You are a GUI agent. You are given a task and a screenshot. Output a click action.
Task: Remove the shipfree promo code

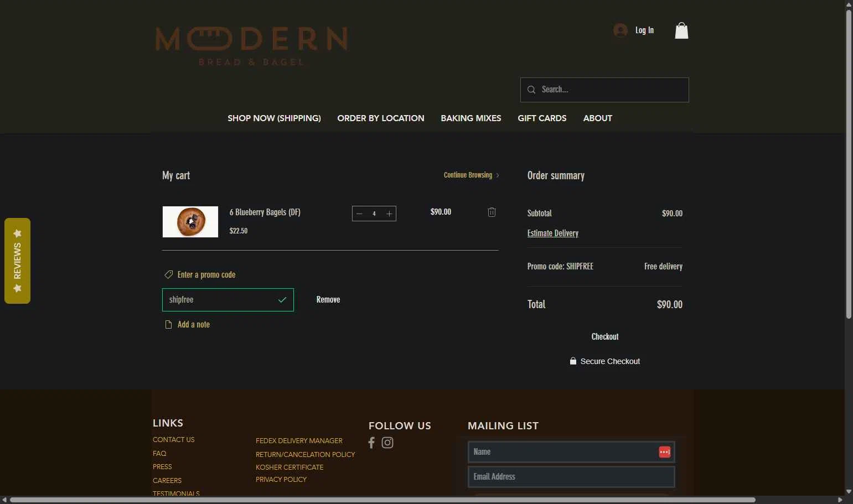tap(328, 299)
